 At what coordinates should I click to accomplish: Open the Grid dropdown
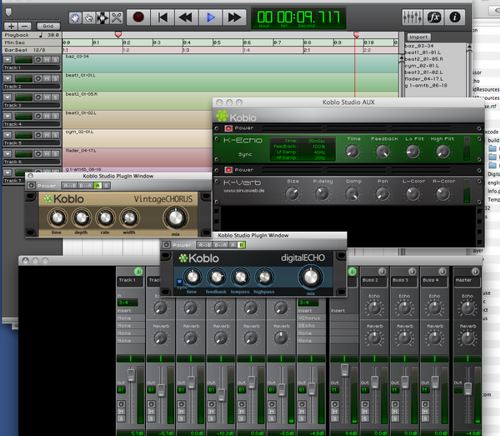coord(48,26)
